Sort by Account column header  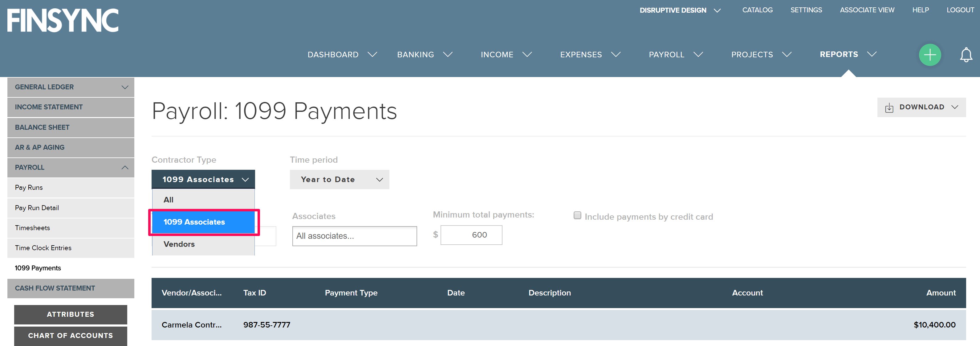[x=747, y=293]
